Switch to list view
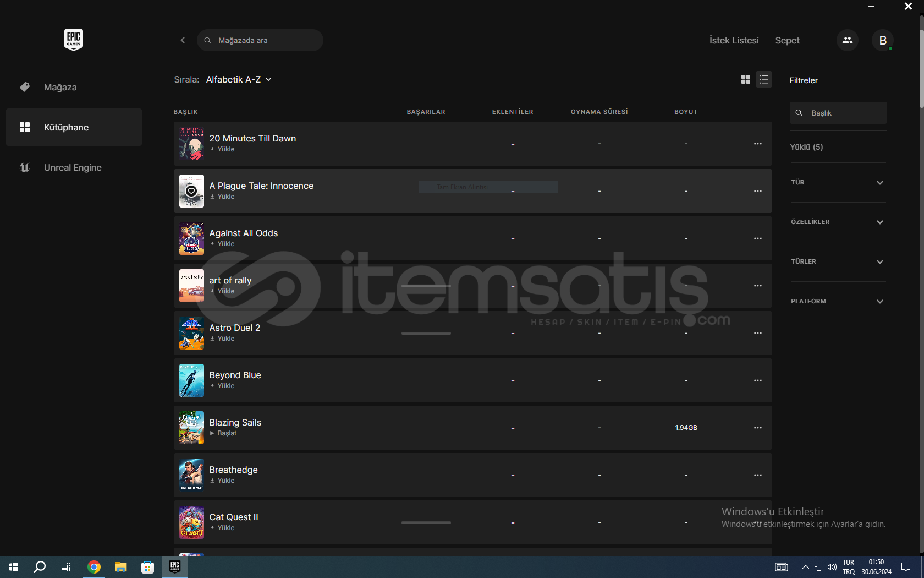The image size is (924, 578). [x=764, y=79]
